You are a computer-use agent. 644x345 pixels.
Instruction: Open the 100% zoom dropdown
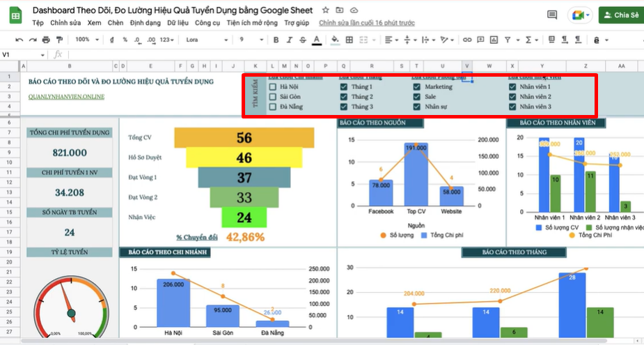point(87,40)
